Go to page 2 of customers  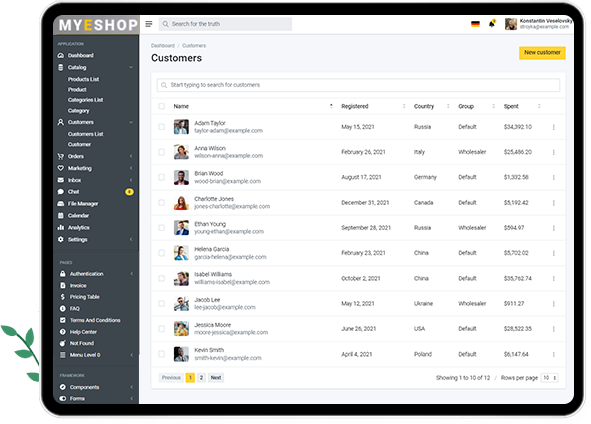(x=201, y=378)
